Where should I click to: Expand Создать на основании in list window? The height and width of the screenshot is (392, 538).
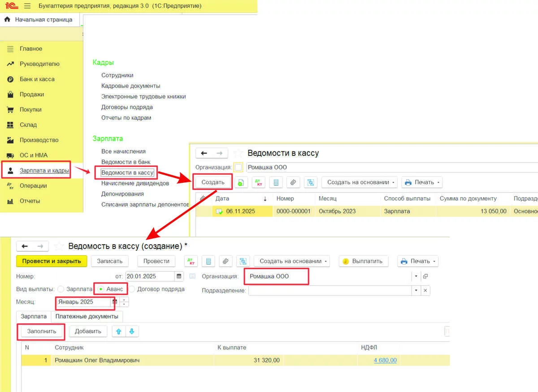[x=360, y=182]
